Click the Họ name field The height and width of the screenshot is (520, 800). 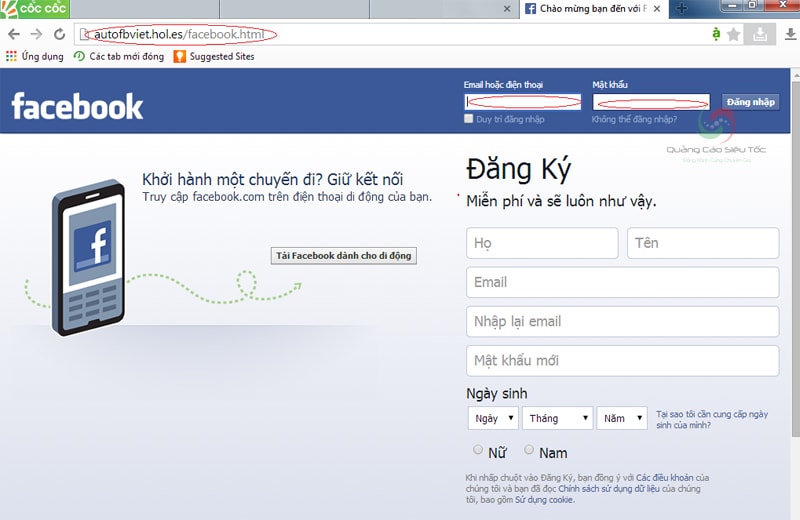[542, 243]
